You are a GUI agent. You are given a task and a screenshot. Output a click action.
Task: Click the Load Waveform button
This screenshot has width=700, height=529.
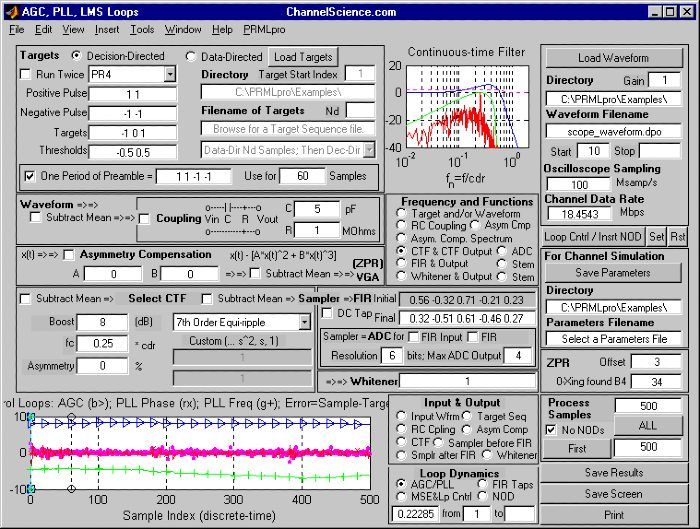point(614,58)
